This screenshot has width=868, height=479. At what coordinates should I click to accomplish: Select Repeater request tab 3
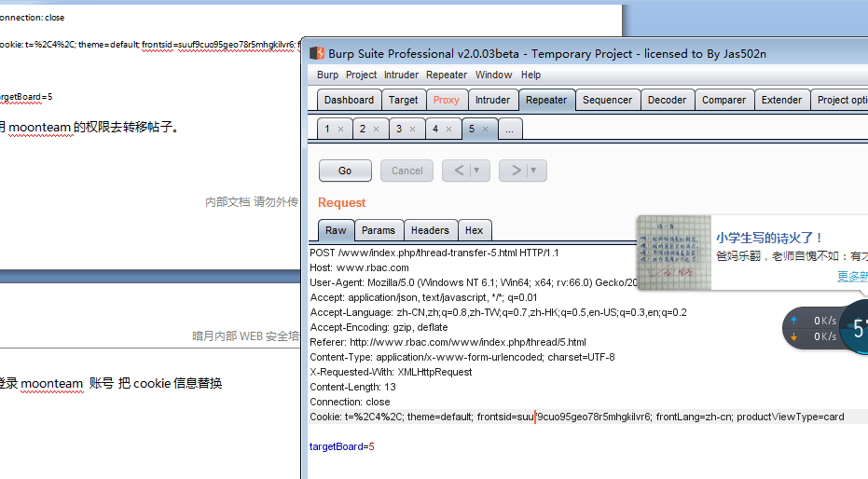399,129
